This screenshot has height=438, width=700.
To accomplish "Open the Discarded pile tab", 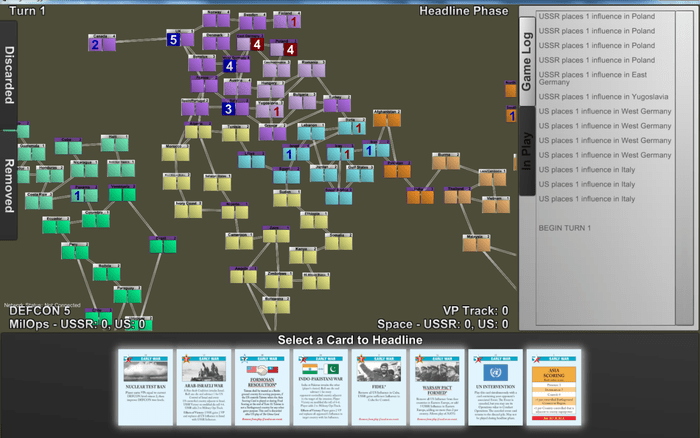I will click(9, 75).
